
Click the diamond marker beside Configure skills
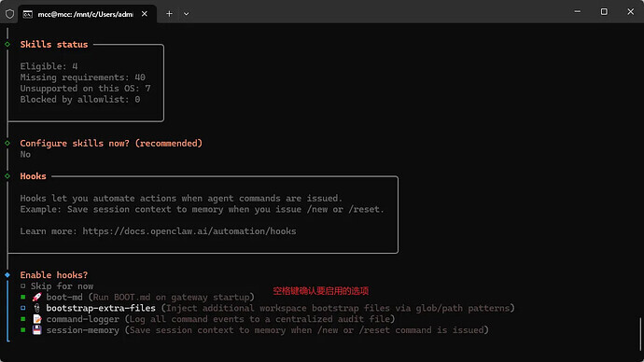(7, 144)
